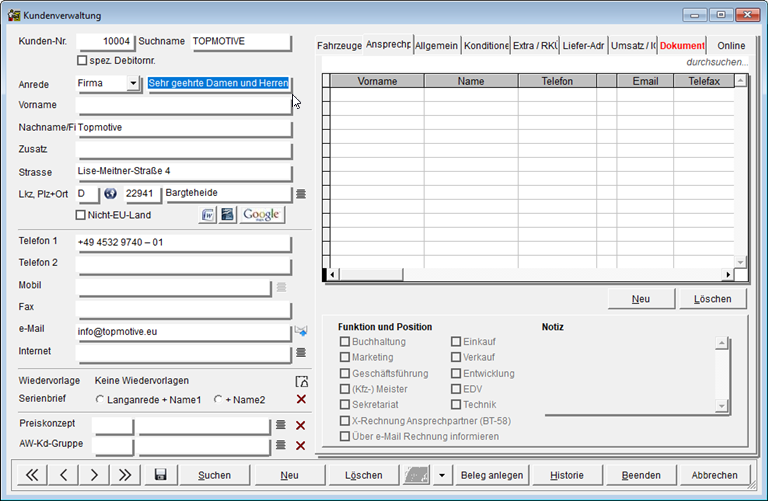The height and width of the screenshot is (501, 768).
Task: Jump to first customer record
Action: (32, 475)
